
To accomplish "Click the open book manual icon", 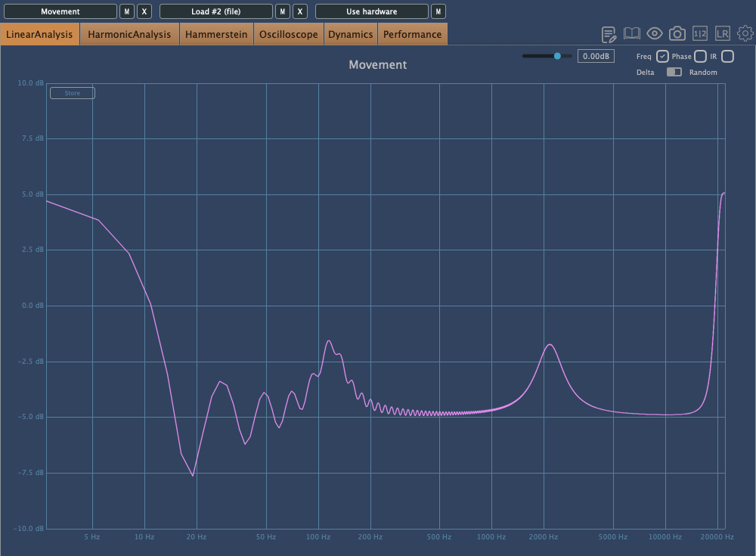I will [632, 34].
